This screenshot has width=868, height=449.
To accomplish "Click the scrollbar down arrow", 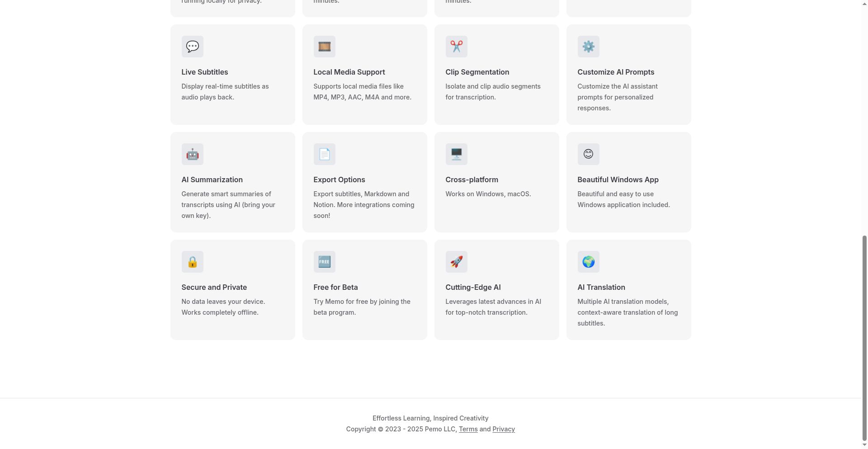I will coord(864,445).
